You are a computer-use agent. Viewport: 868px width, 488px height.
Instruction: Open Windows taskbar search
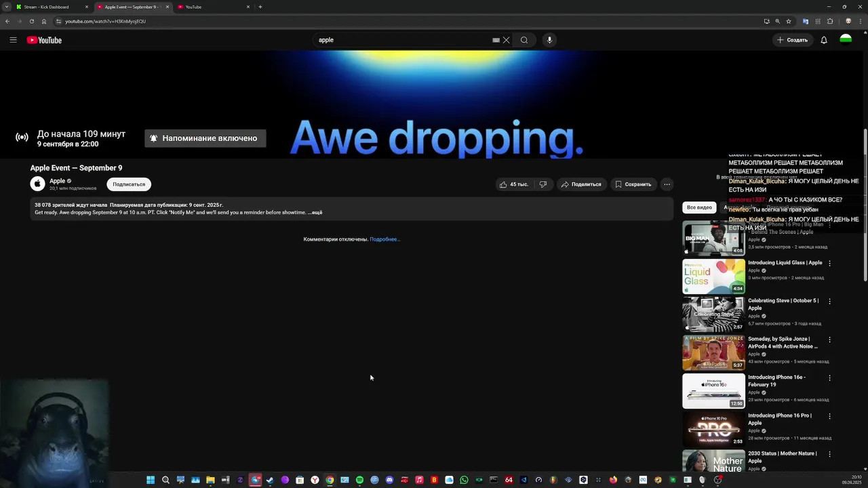tap(165, 480)
